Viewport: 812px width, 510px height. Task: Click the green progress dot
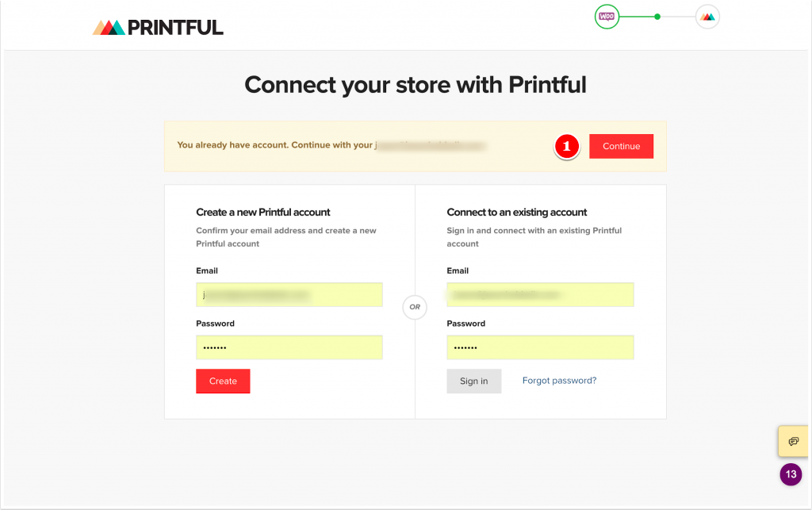point(657,17)
